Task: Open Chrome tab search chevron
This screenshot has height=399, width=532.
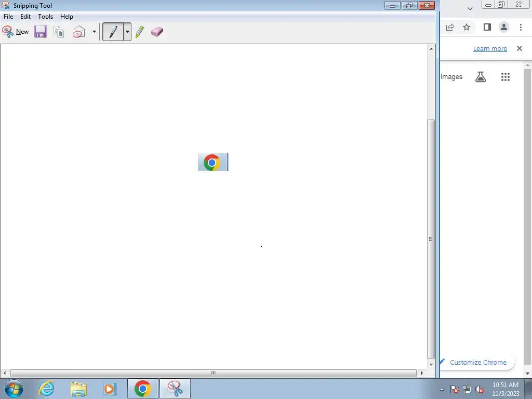Action: (470, 9)
